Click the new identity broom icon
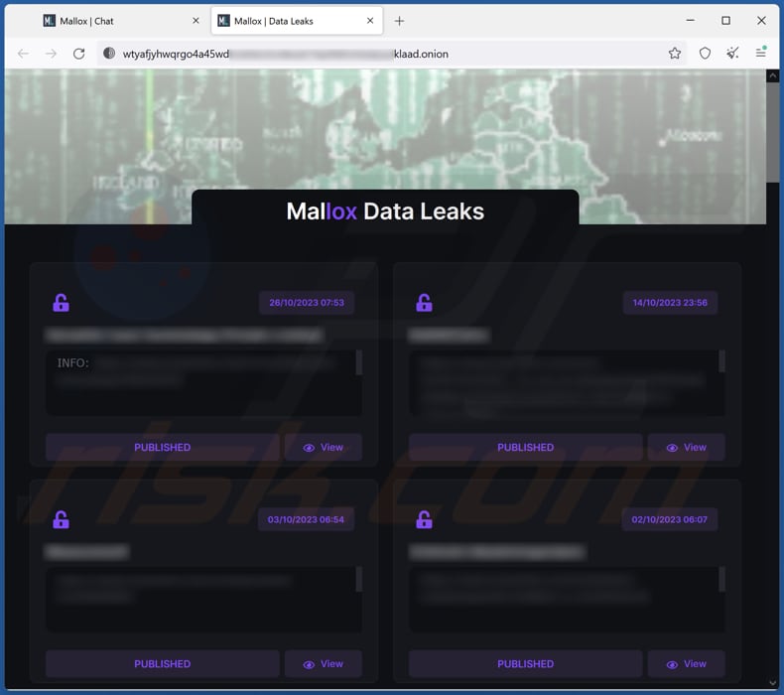This screenshot has width=784, height=695. 733,53
